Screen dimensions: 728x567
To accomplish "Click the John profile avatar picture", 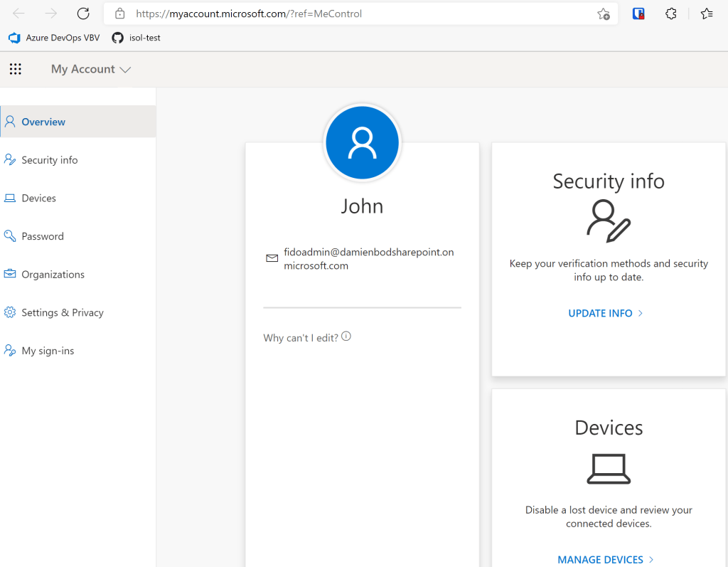I will pos(362,143).
